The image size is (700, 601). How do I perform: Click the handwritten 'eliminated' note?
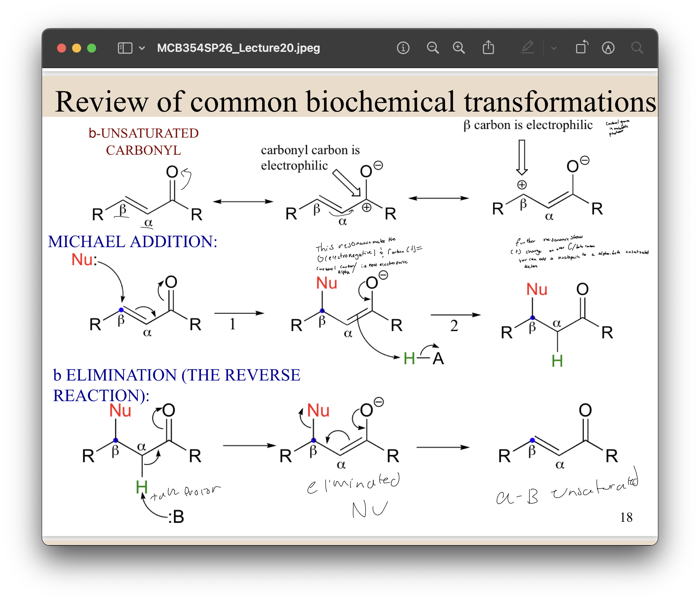(353, 484)
